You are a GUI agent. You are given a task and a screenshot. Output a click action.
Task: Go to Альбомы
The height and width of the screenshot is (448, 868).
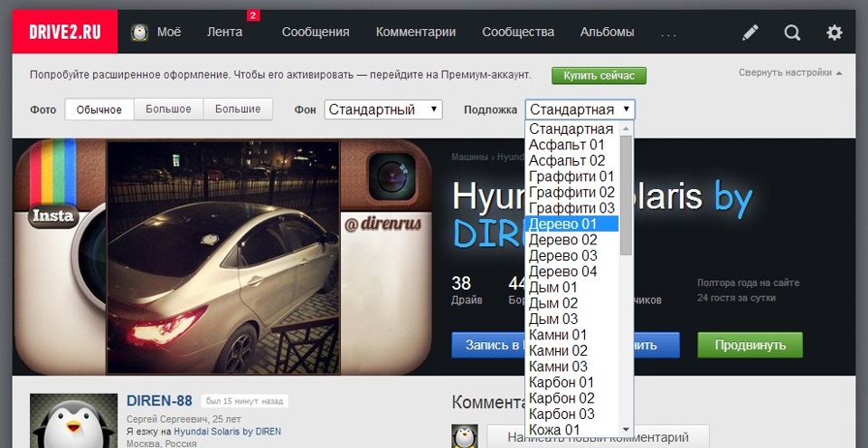608,33
